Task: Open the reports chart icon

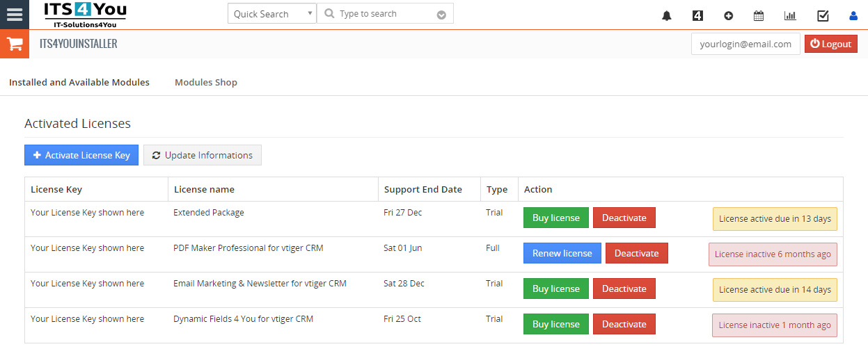Action: click(790, 16)
